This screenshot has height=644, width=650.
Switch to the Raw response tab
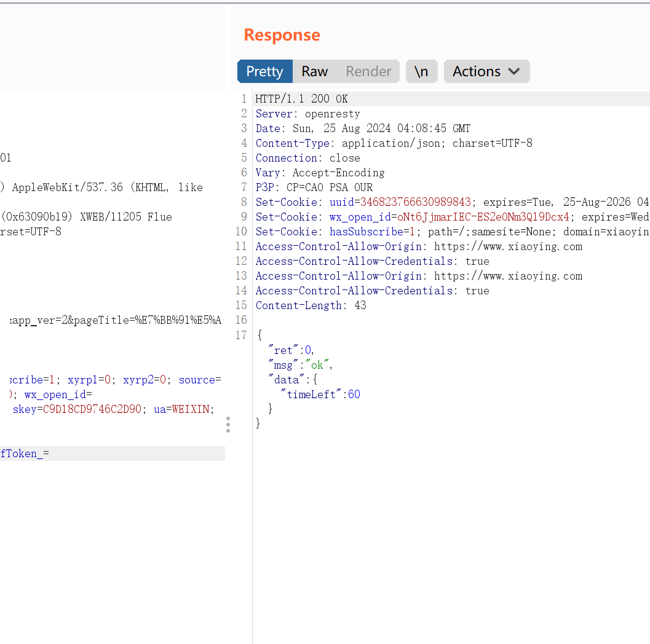(x=314, y=71)
